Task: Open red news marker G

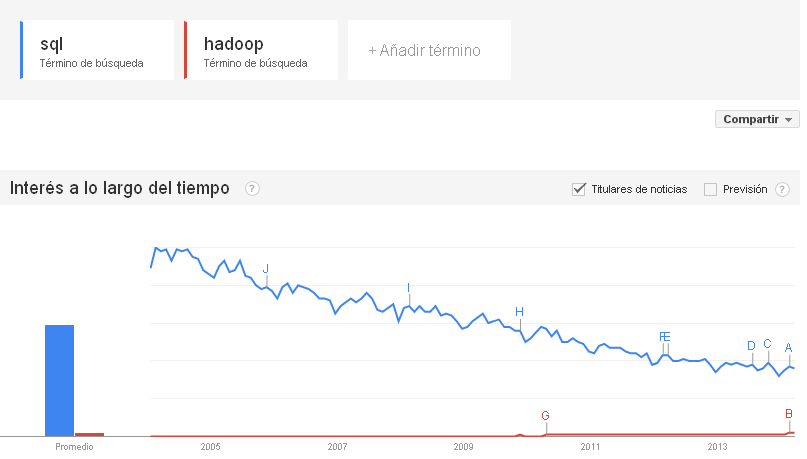Action: [546, 415]
